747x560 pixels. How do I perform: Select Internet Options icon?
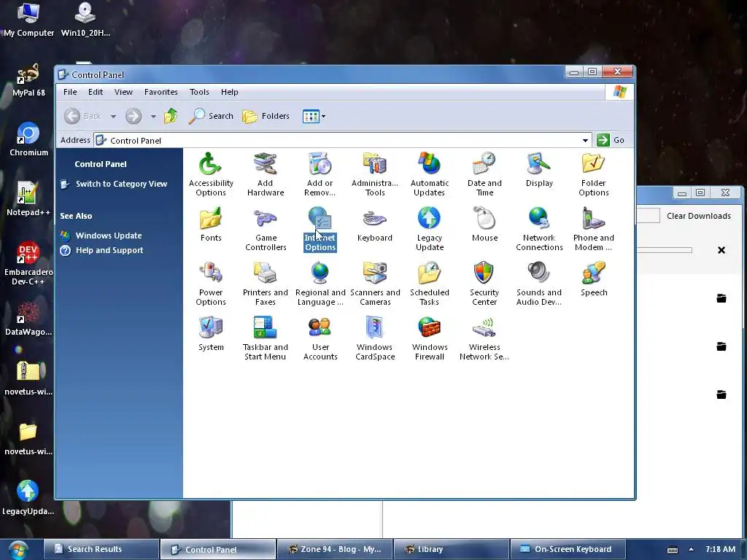point(320,229)
